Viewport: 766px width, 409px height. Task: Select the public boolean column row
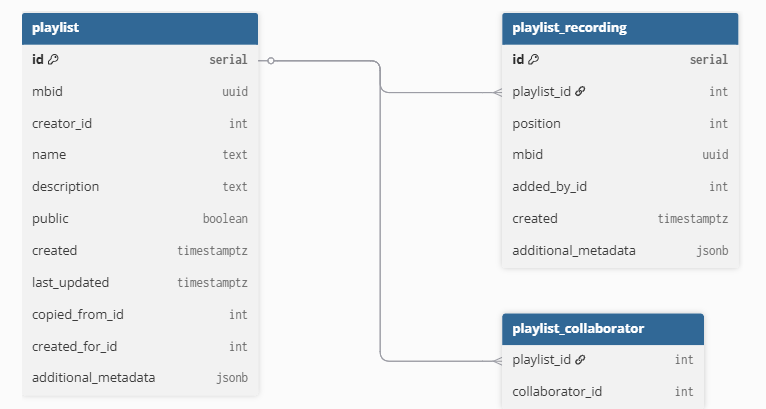[140, 218]
